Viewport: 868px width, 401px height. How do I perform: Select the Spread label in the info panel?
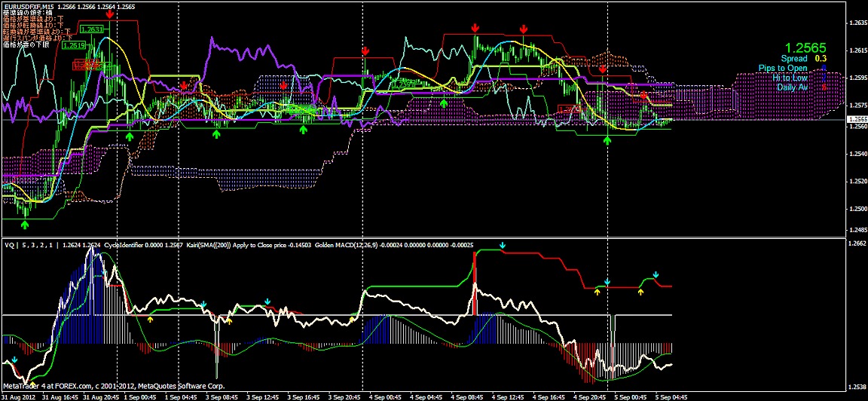click(793, 58)
